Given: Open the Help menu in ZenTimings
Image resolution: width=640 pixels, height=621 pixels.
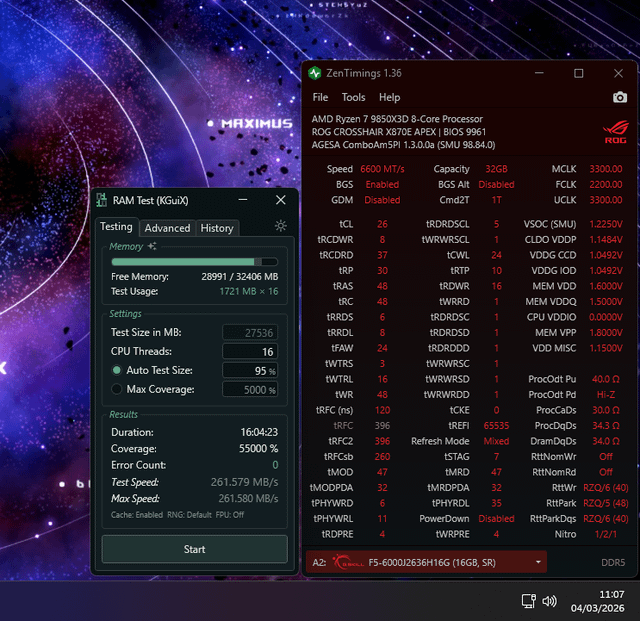Looking at the screenshot, I should coord(389,97).
